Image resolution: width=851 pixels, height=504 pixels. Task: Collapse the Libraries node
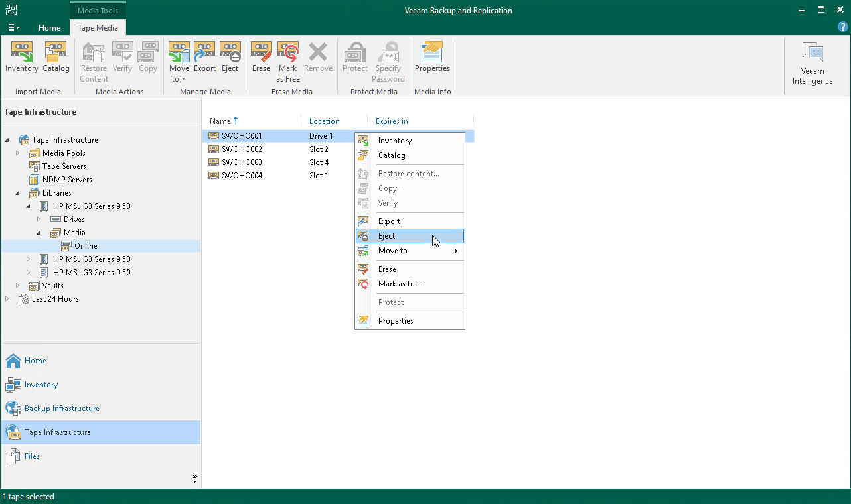19,193
